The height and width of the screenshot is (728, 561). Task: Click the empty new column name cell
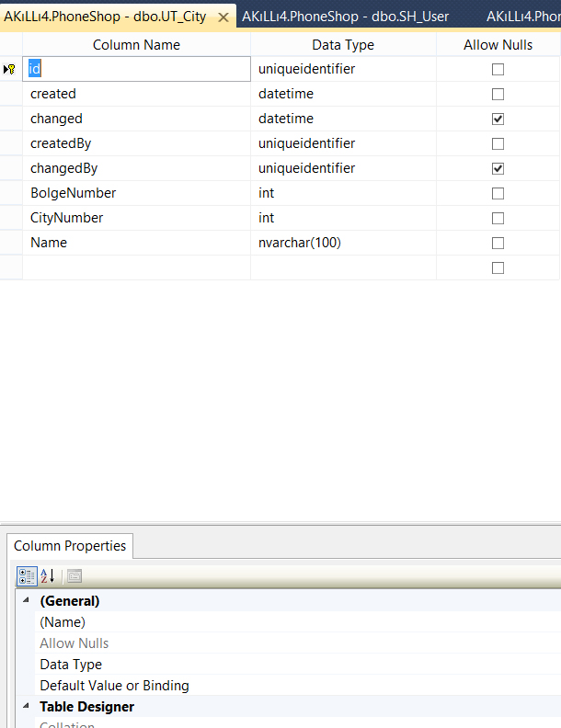[136, 267]
